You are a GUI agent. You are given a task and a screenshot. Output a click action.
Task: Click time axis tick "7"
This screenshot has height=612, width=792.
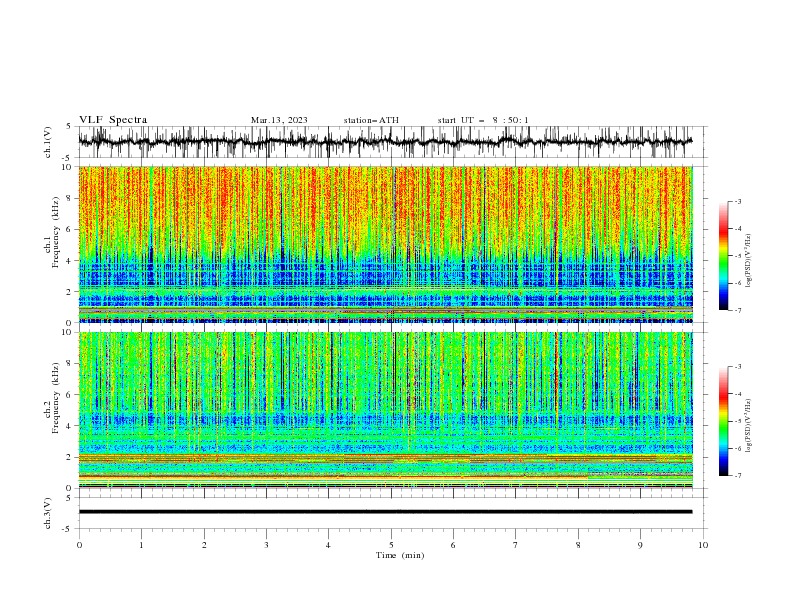516,545
